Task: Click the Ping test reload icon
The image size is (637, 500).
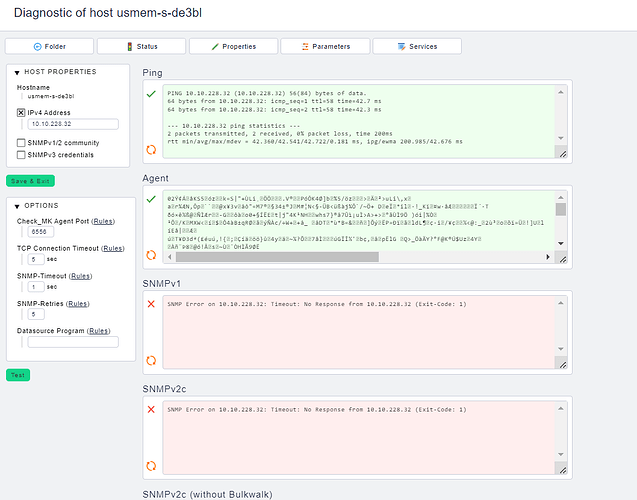Action: [x=151, y=150]
